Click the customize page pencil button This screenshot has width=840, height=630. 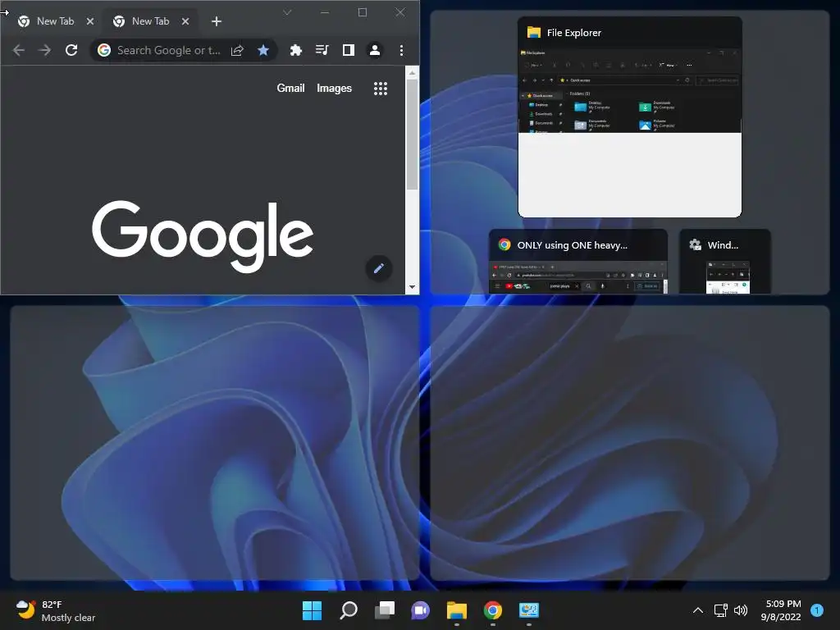coord(379,268)
